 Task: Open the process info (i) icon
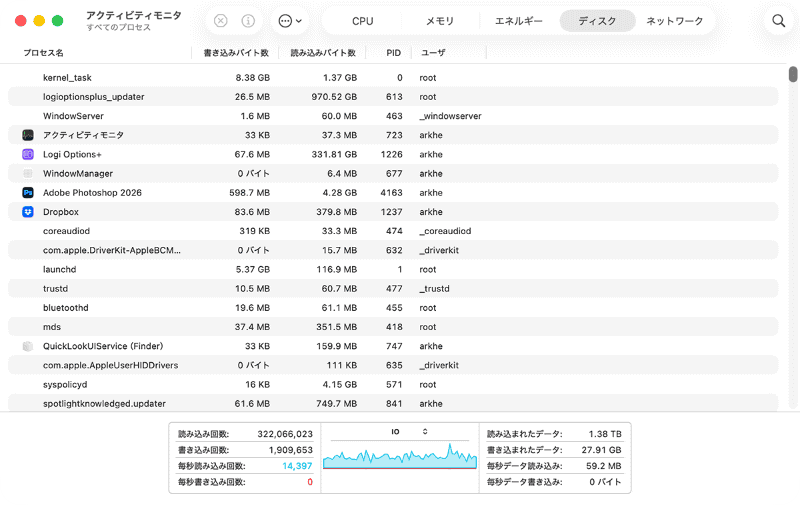248,21
